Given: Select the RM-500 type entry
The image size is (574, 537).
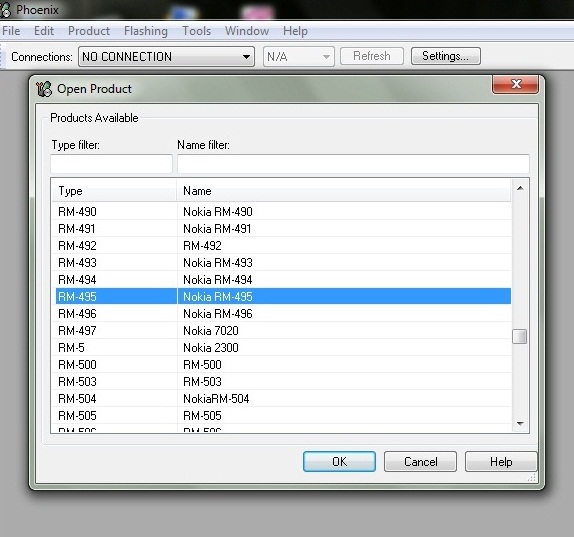Looking at the screenshot, I should [x=77, y=365].
